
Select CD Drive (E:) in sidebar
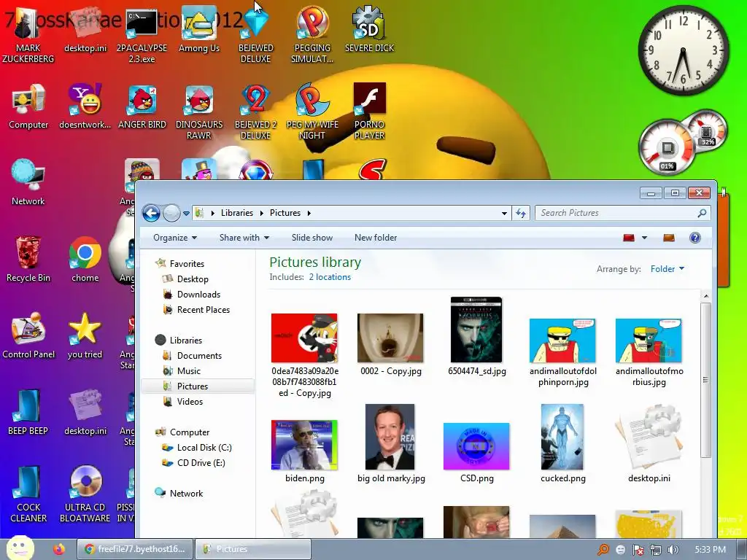201,463
